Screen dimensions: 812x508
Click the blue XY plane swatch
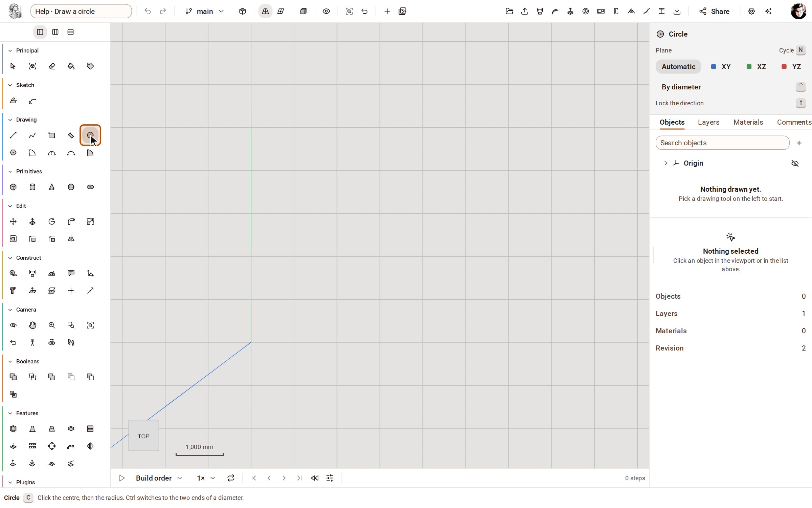[714, 67]
